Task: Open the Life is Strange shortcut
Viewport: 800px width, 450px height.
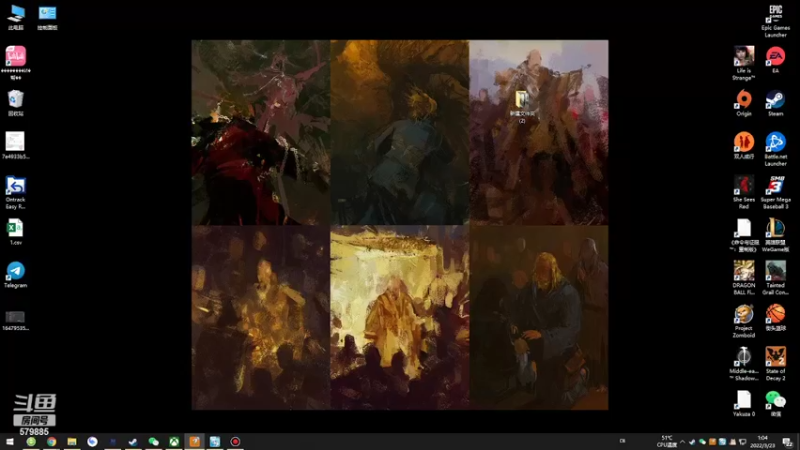Action: coord(743,63)
